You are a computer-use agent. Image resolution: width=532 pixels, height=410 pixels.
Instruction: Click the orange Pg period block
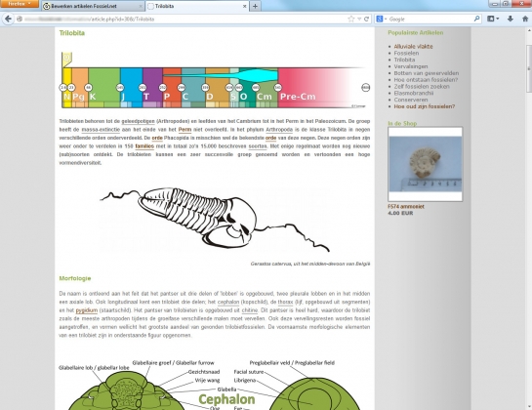click(80, 88)
